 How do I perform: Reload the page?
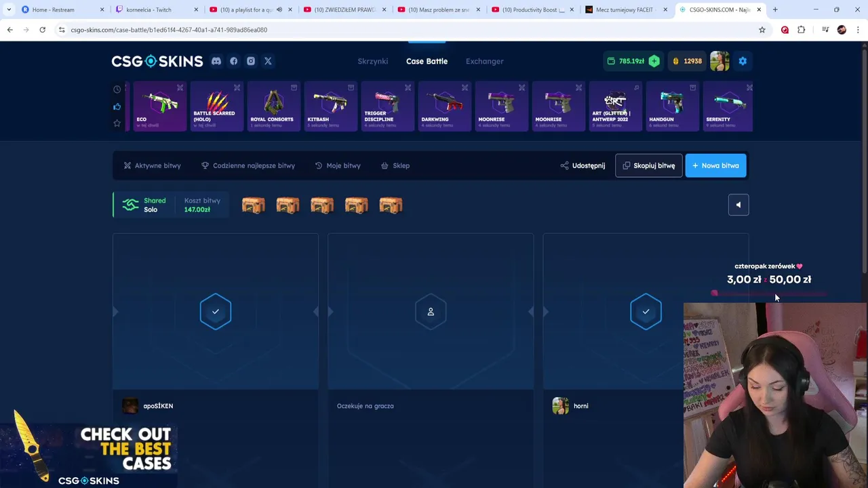click(x=42, y=30)
